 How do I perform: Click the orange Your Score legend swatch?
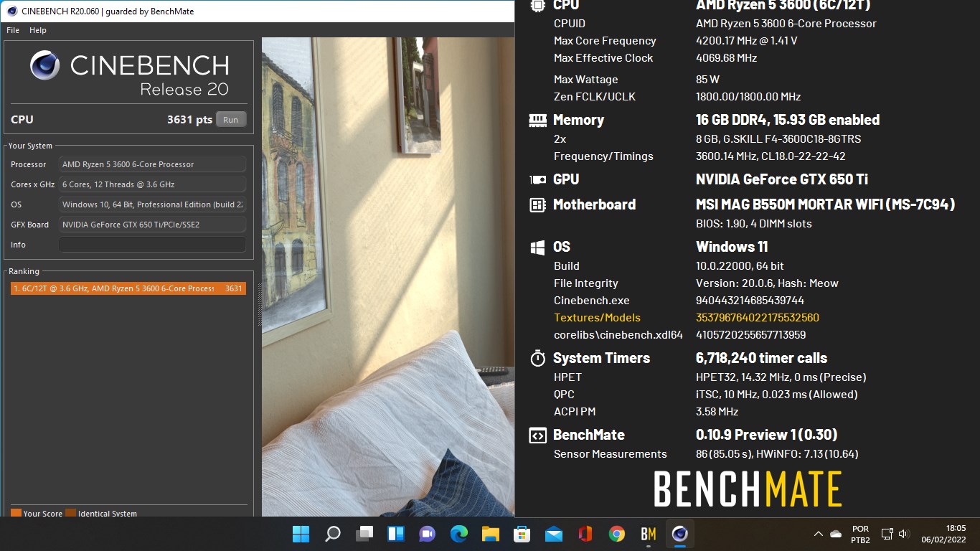16,513
